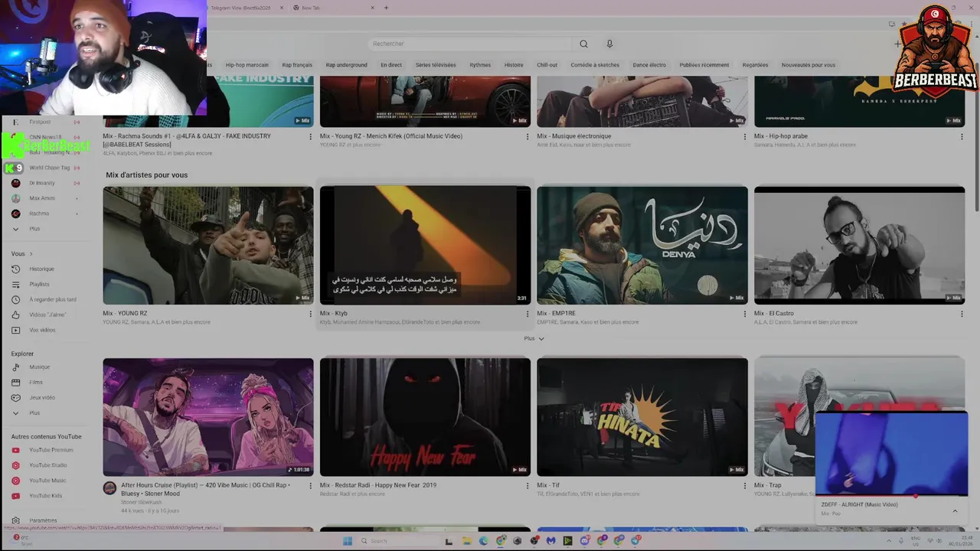Open File Explorer from the taskbar
The height and width of the screenshot is (551, 980).
[x=466, y=541]
